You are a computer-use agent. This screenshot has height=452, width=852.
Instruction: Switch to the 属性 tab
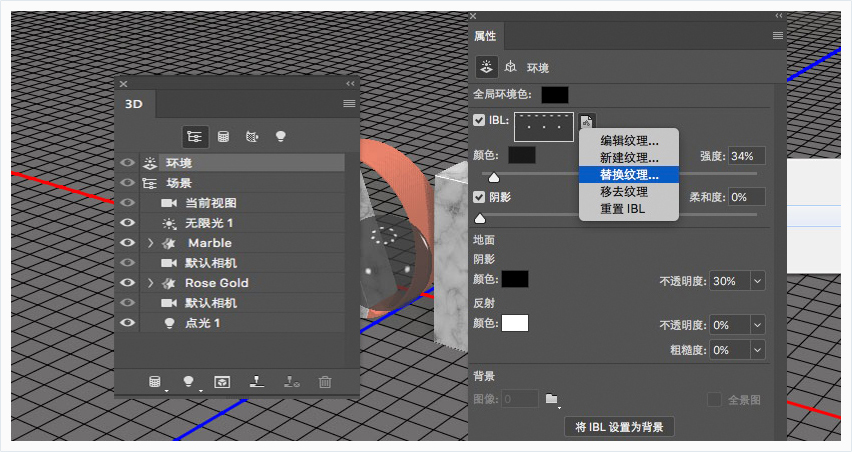[x=485, y=36]
